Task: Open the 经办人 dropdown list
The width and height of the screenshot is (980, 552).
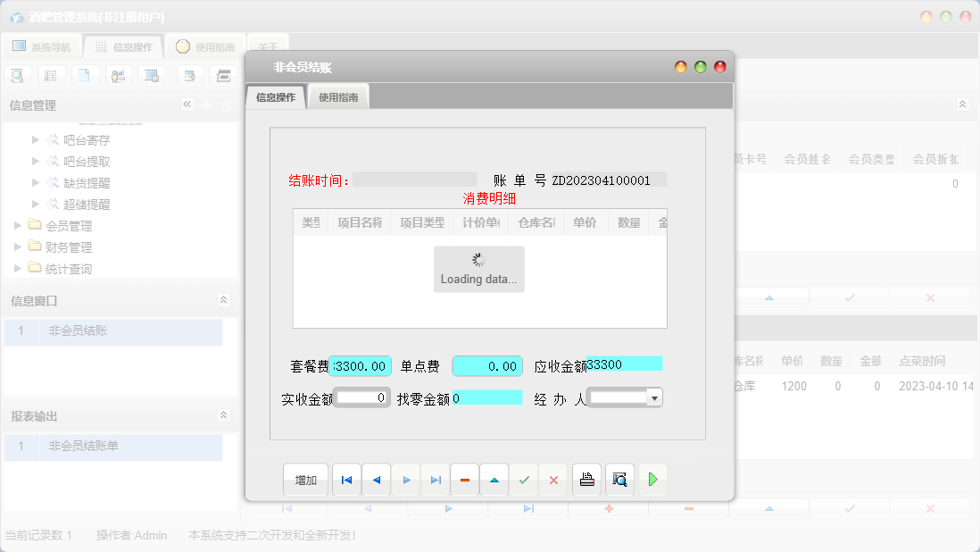Action: (x=653, y=397)
